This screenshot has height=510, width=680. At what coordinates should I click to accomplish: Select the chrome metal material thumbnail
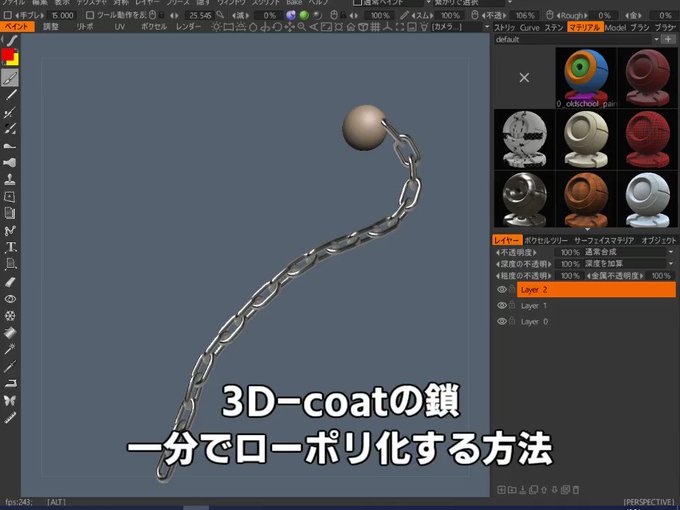click(524, 199)
